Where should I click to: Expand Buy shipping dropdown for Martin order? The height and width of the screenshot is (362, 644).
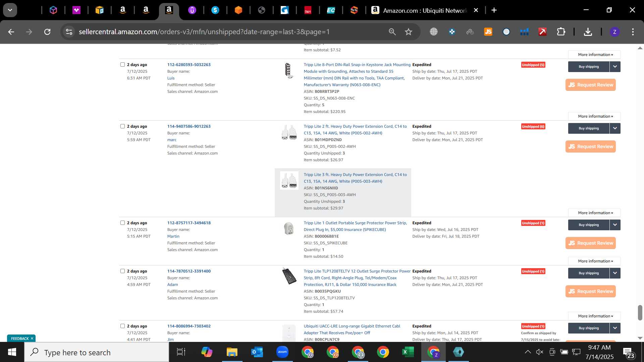[615, 225]
